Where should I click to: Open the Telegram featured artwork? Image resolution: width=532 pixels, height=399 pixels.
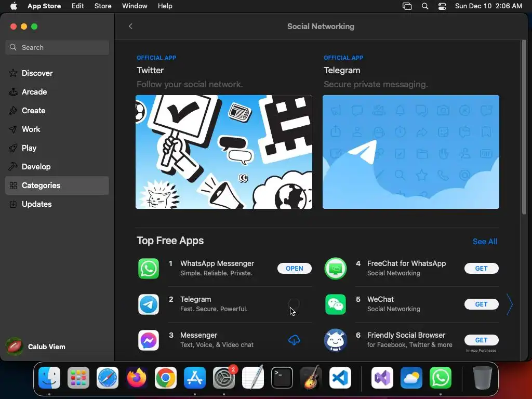[410, 152]
